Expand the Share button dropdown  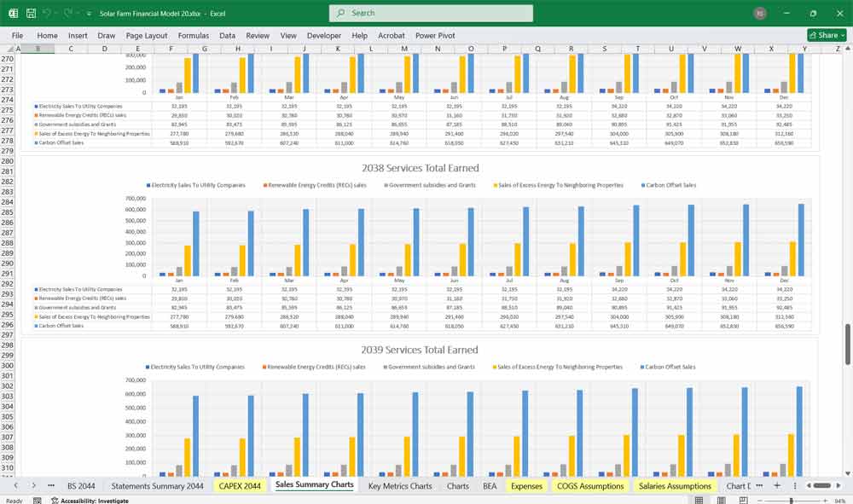click(x=842, y=36)
